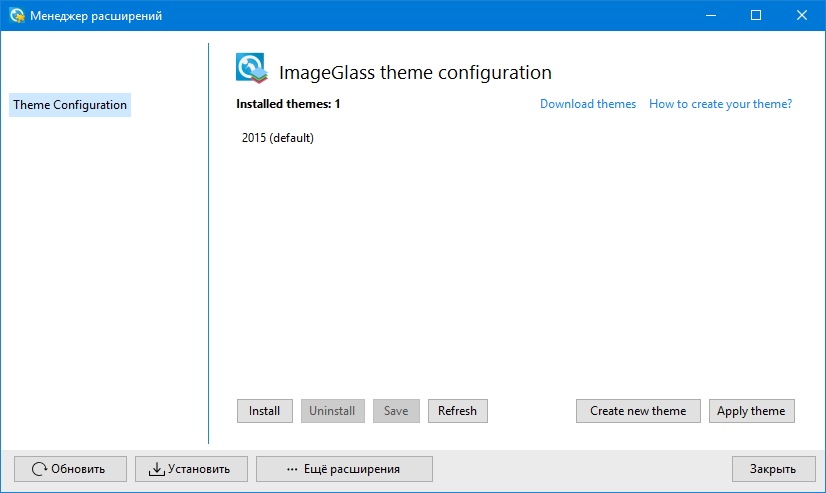
Task: Click the Save button
Action: (396, 411)
